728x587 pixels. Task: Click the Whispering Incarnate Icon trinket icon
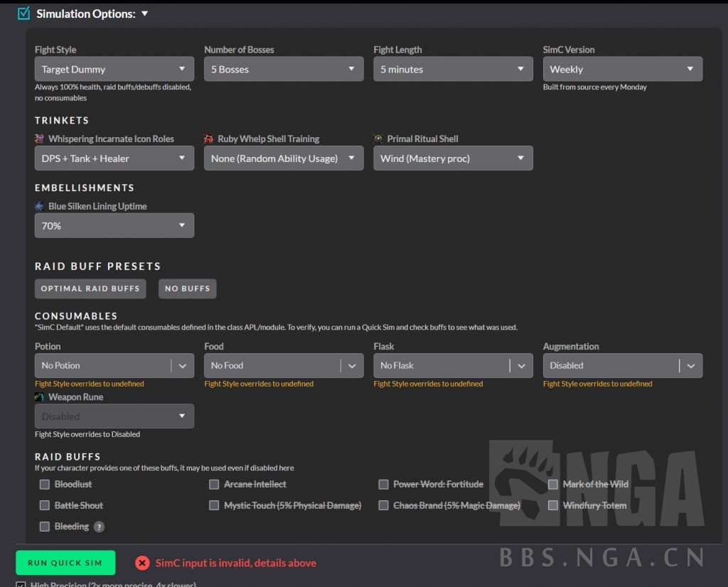40,139
